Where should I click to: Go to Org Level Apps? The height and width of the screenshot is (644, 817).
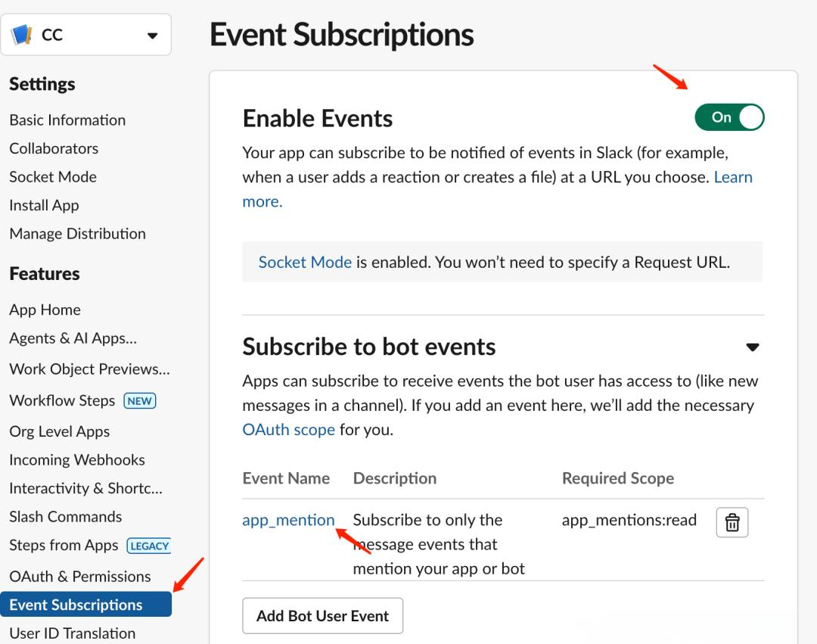click(60, 431)
